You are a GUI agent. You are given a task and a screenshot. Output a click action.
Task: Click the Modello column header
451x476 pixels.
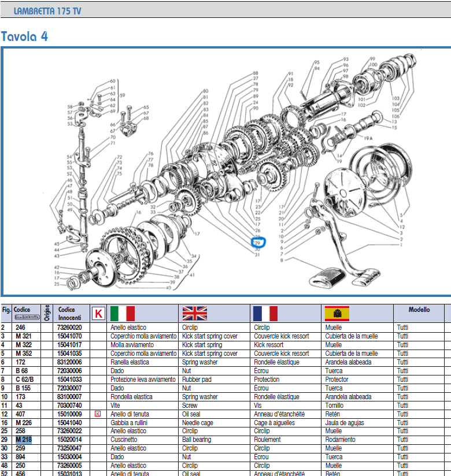(x=419, y=310)
